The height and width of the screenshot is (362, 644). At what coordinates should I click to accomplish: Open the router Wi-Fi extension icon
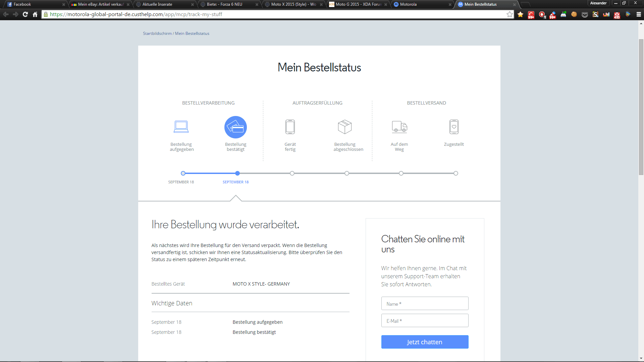[563, 14]
